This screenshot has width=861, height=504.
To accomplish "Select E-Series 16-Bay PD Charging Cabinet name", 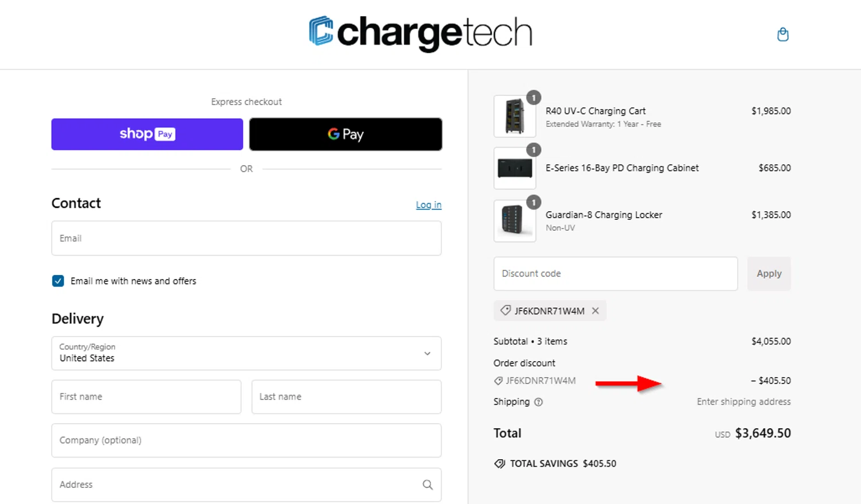I will (622, 168).
